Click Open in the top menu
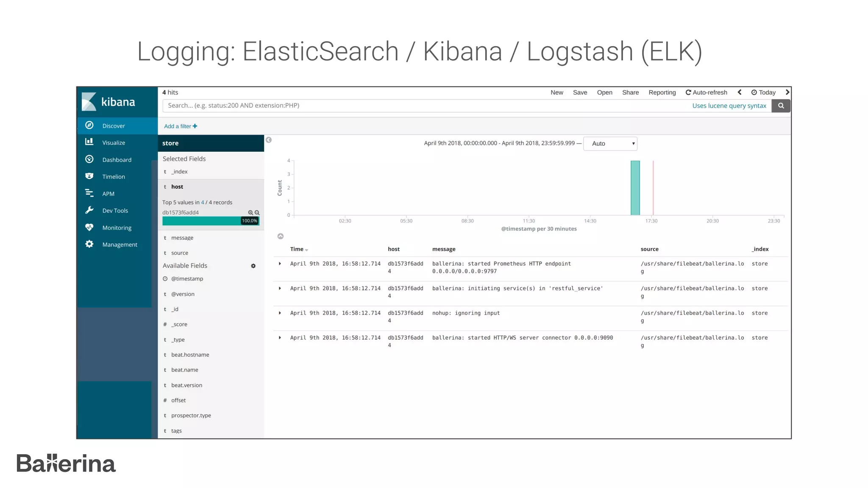Screen dimensions: 868x488 [x=604, y=92]
